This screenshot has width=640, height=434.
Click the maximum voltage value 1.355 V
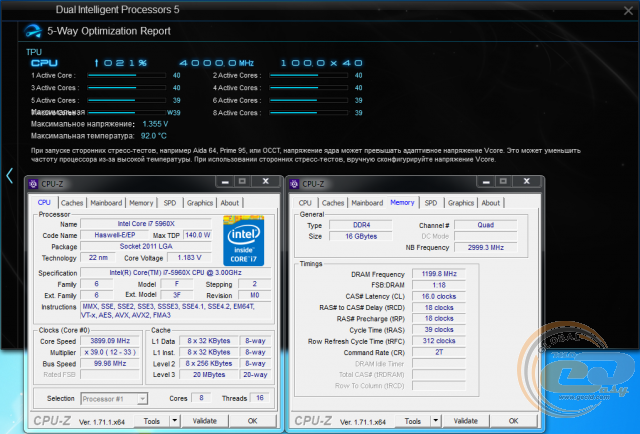click(155, 124)
